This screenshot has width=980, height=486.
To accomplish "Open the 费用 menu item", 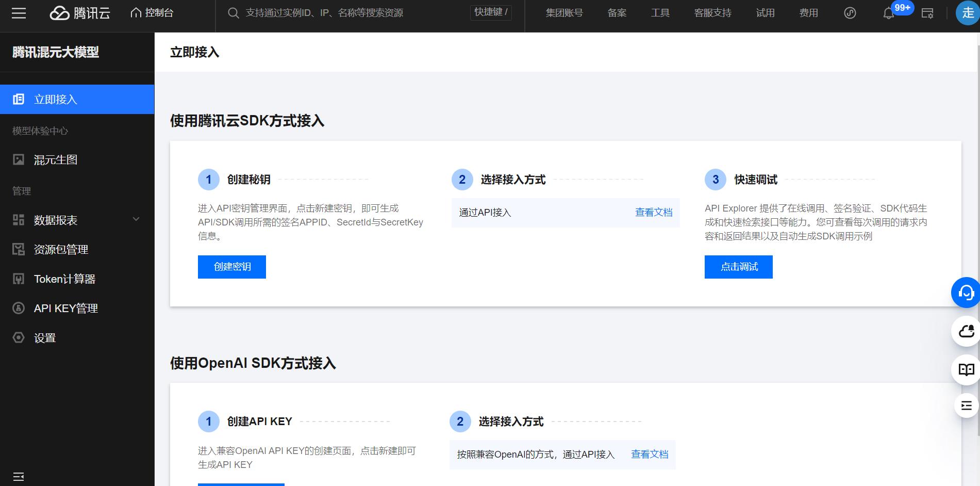I will pyautogui.click(x=809, y=13).
